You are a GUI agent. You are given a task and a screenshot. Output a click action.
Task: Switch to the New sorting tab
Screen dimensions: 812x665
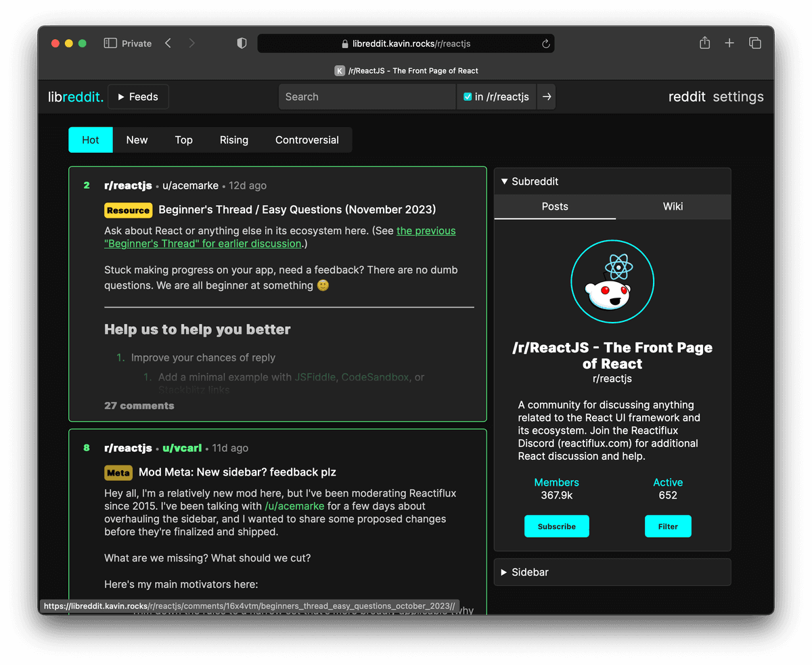click(x=137, y=140)
